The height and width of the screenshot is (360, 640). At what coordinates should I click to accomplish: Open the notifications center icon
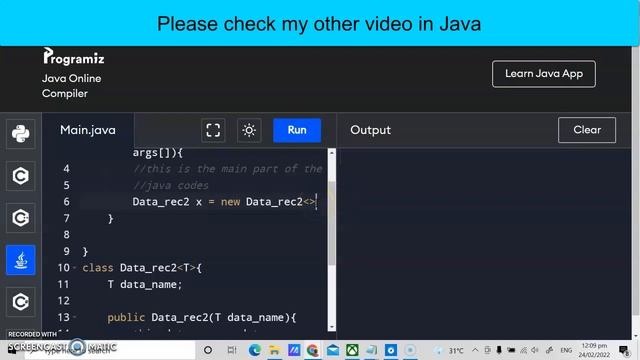point(623,350)
